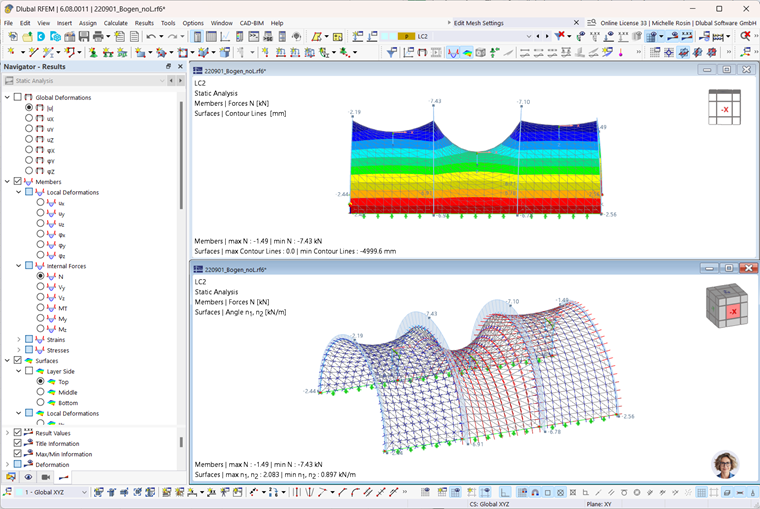This screenshot has width=760, height=509.
Task: Go to the previous load case arrow
Action: pyautogui.click(x=538, y=36)
